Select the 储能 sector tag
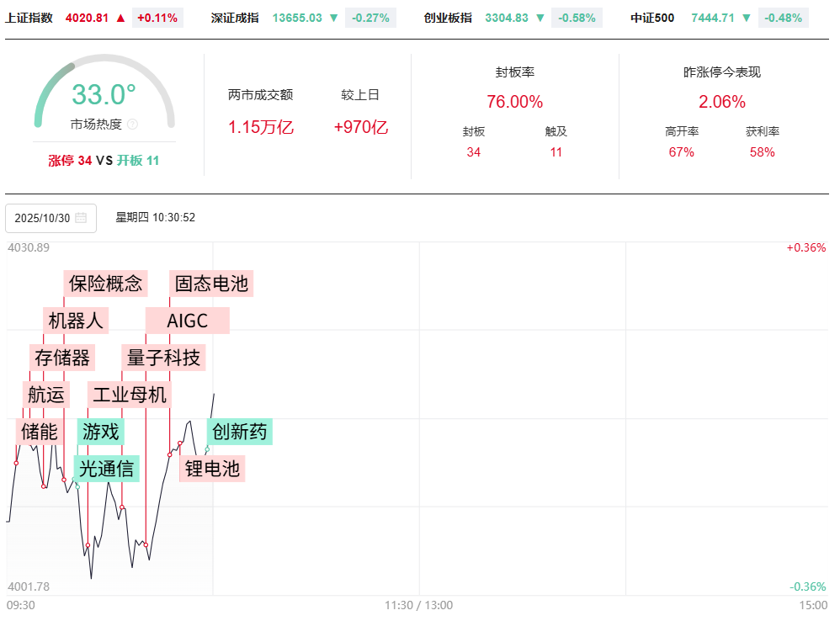This screenshot has height=621, width=840. pos(40,433)
